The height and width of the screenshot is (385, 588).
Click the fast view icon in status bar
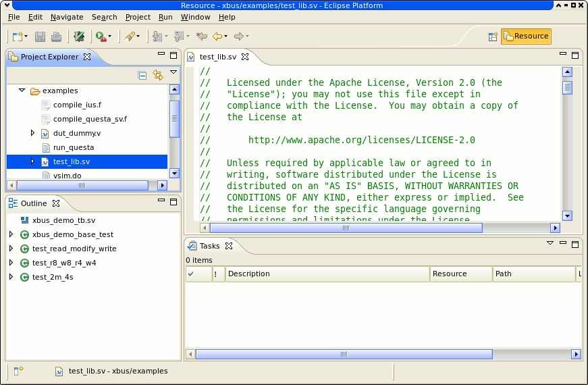pos(18,371)
